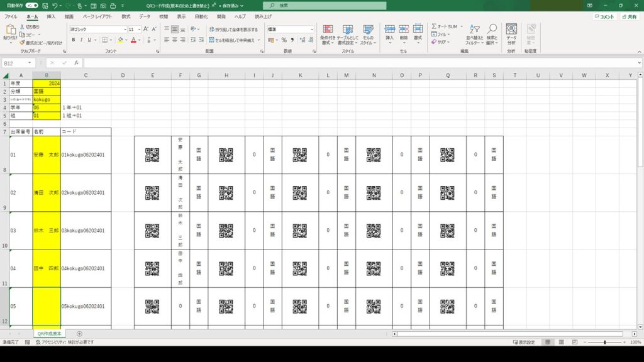The height and width of the screenshot is (362, 644).
Task: Click the オート SUM sigma icon
Action: (x=435, y=26)
